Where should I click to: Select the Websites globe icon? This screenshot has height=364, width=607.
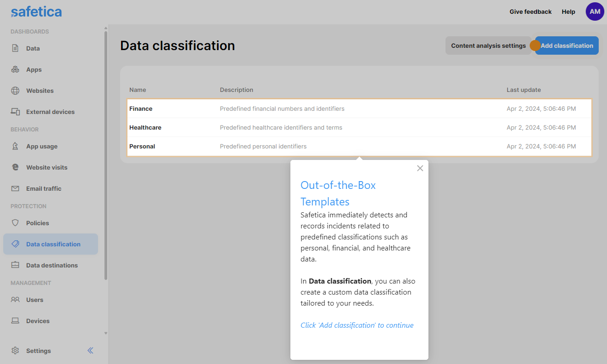[15, 91]
